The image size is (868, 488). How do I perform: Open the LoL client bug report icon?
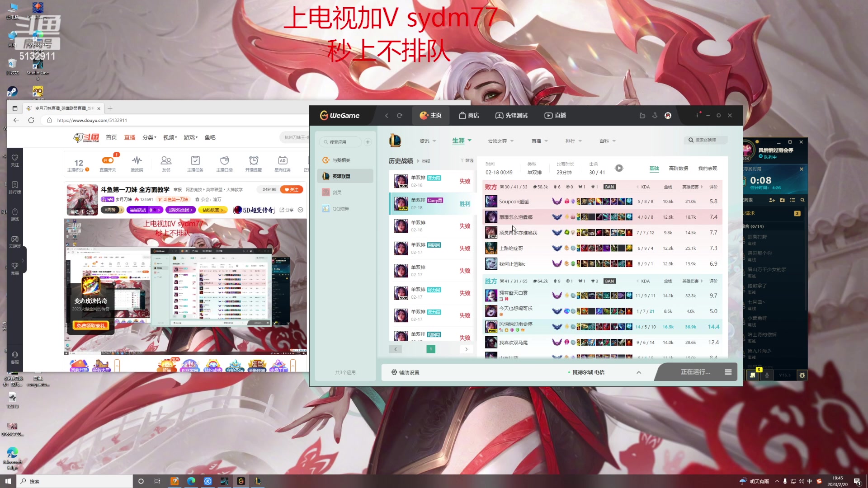802,375
